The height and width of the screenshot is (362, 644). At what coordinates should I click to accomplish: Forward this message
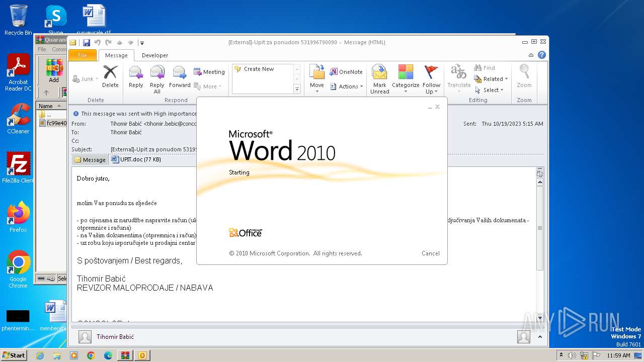point(180,76)
